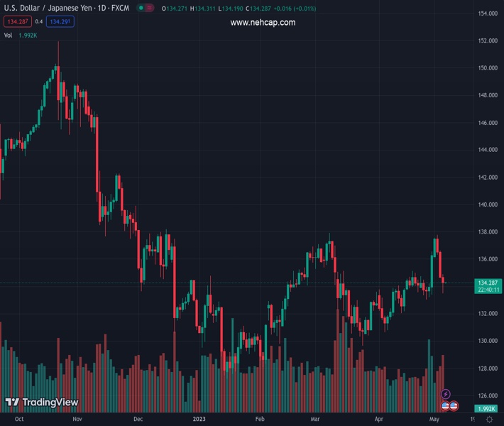Screen dimensions: 504x426
Task: Click the Nov label on time axis
Action: coord(77,420)
